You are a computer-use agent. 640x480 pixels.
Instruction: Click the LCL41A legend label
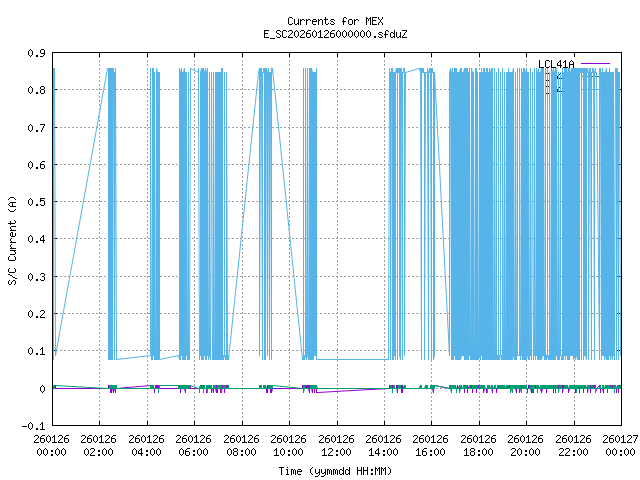pyautogui.click(x=556, y=65)
